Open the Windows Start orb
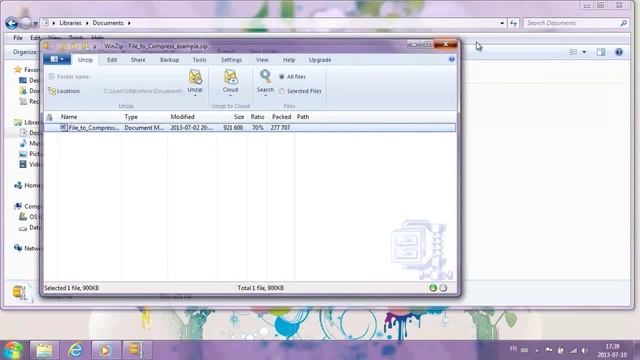 click(x=12, y=350)
